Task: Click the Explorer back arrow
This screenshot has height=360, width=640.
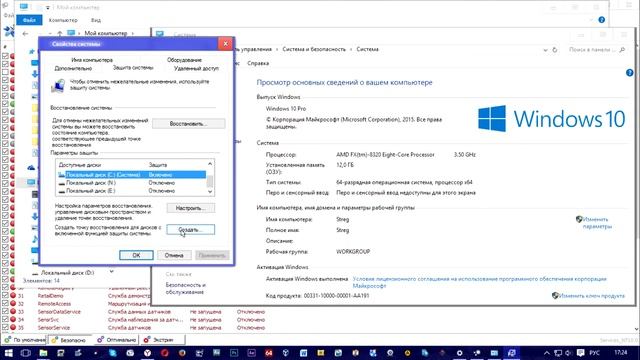Action: pos(25,33)
